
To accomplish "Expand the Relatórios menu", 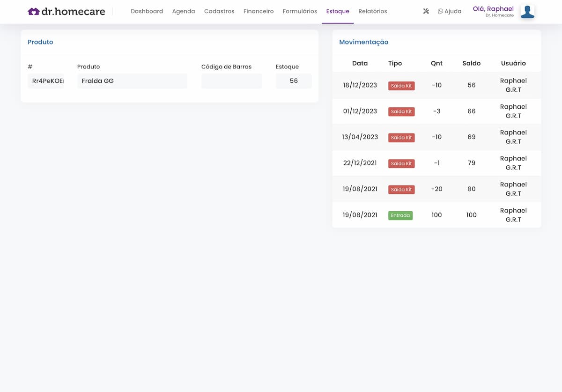I will point(372,11).
